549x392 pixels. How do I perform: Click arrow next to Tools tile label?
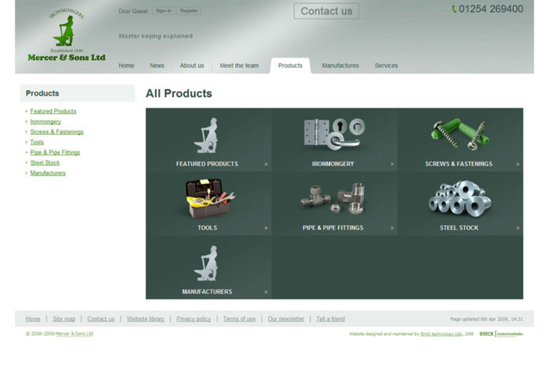click(266, 228)
